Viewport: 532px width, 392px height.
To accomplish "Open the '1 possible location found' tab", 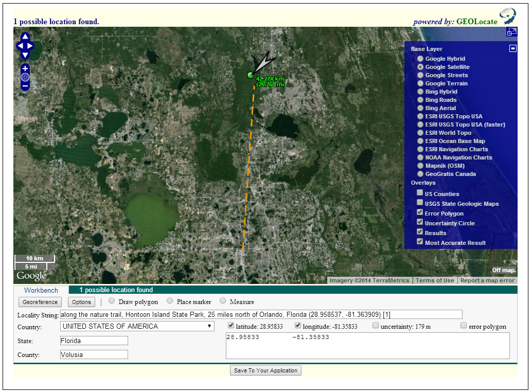I will [x=116, y=290].
